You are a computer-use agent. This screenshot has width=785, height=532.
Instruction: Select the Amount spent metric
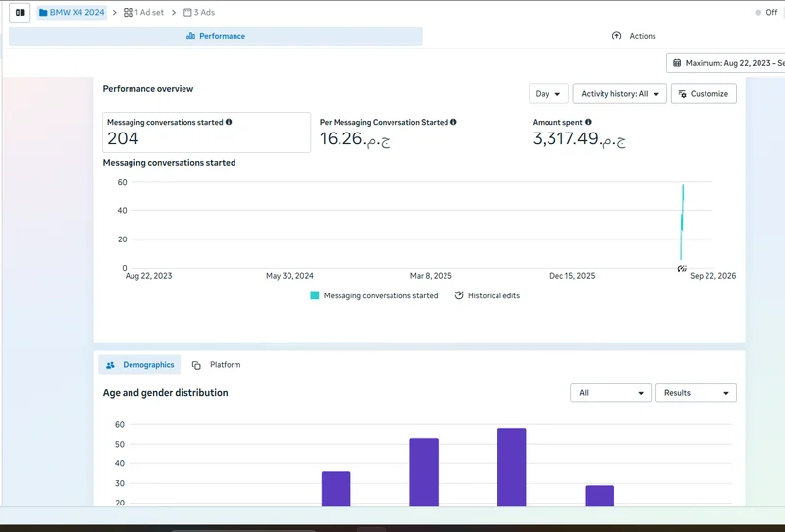click(579, 133)
